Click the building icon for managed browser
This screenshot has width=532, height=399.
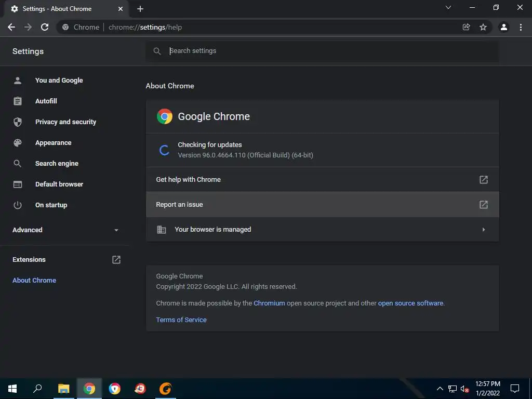point(162,230)
